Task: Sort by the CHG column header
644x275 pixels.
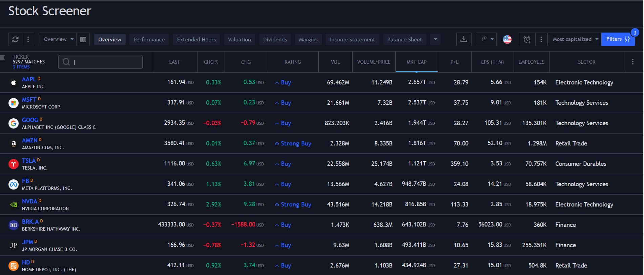Action: 246,62
